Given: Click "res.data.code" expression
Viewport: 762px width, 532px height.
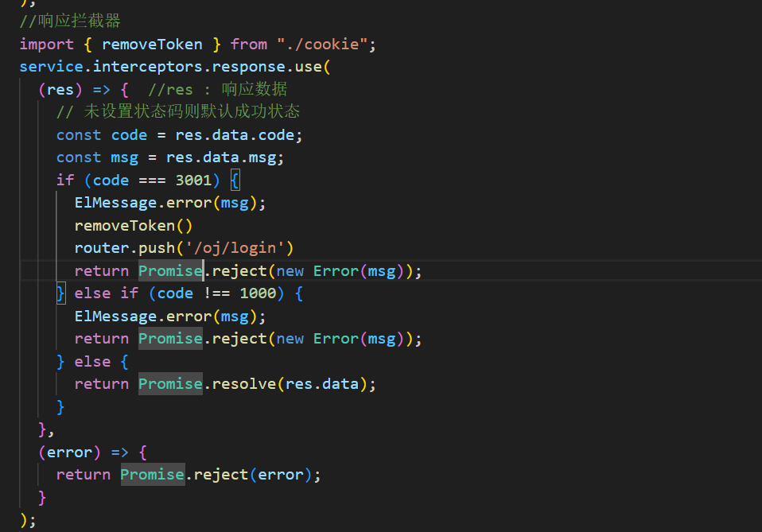Looking at the screenshot, I should [x=235, y=135].
